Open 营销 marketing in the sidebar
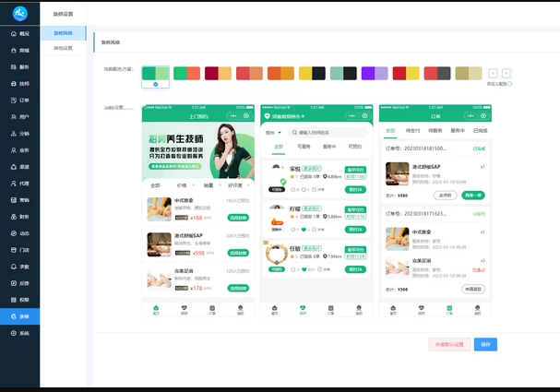Screen dimensions: 560x392 pos(20,200)
